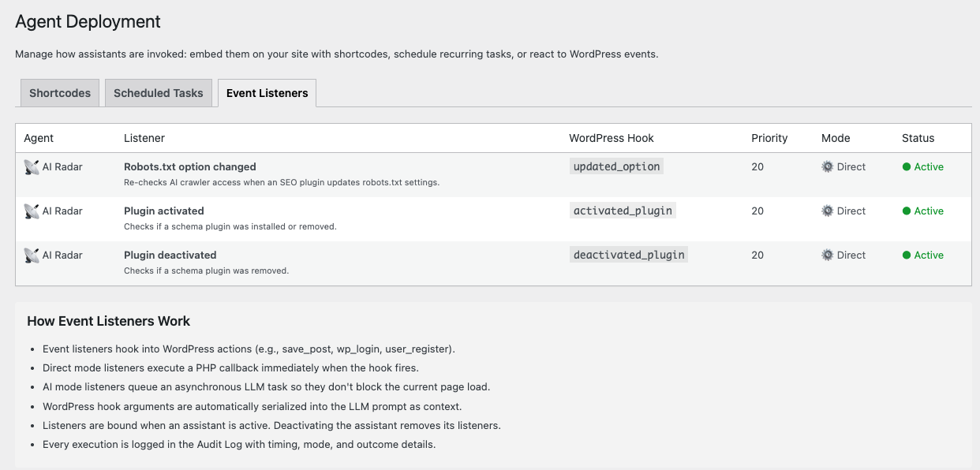Click the activated_plugin hook code
980x470 pixels.
(623, 211)
